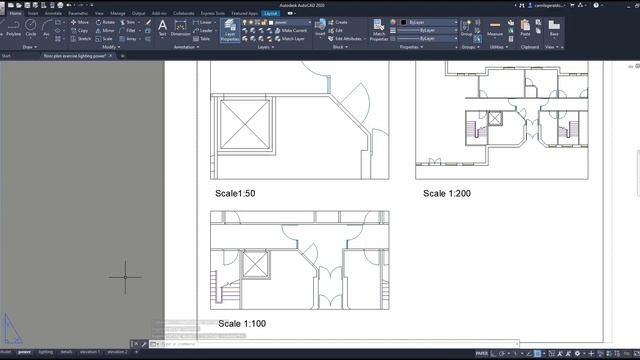Viewport: 640px width, 360px height.
Task: Click the Copy tool
Action: point(79,30)
